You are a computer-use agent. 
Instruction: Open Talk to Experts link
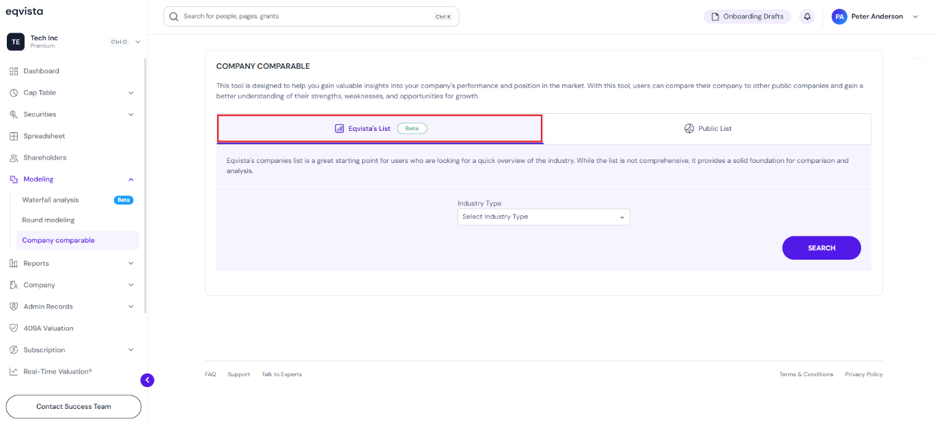(x=281, y=374)
